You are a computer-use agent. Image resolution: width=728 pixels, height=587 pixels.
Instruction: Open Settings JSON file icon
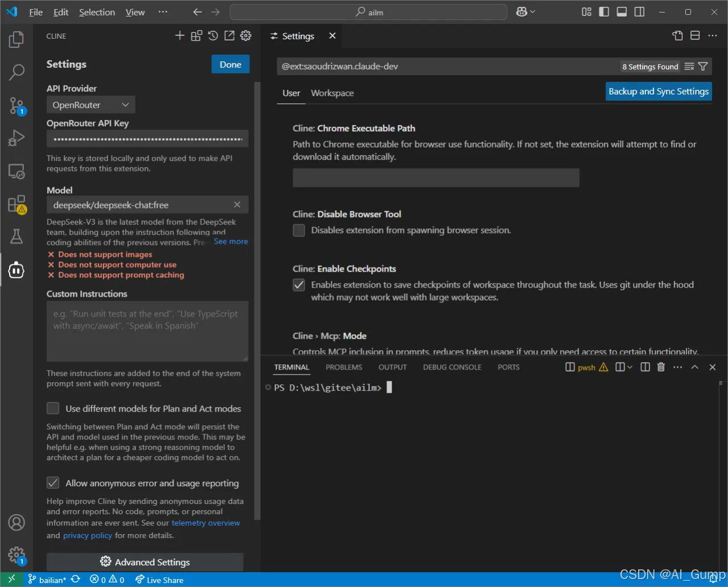coord(677,36)
